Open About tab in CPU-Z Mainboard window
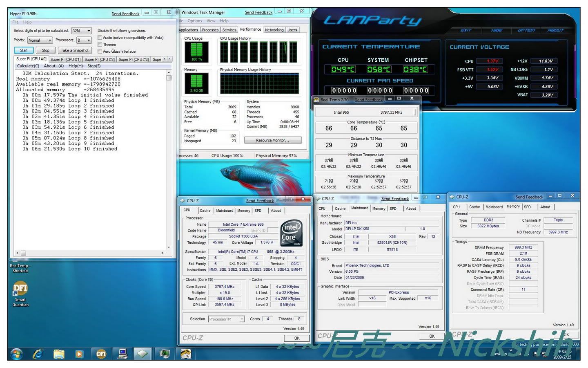The image size is (588, 368). (x=411, y=209)
